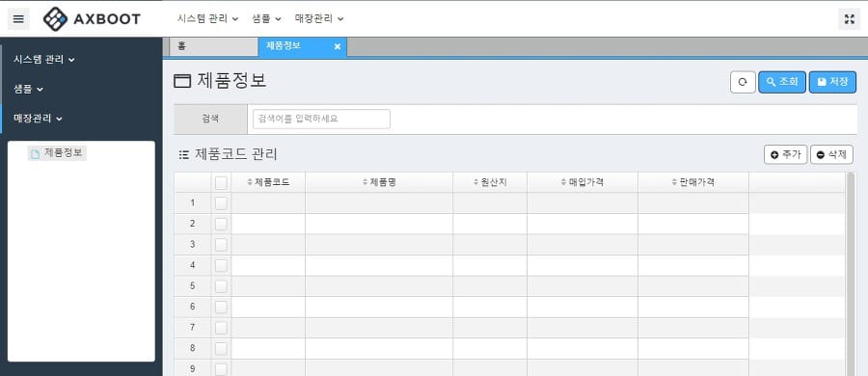Check the checkbox in row 4

coord(221,265)
